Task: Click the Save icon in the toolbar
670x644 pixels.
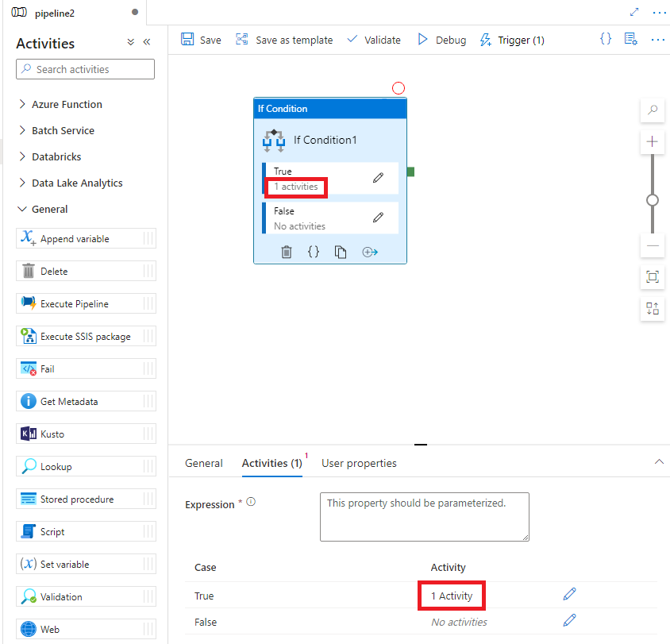Action: point(187,40)
